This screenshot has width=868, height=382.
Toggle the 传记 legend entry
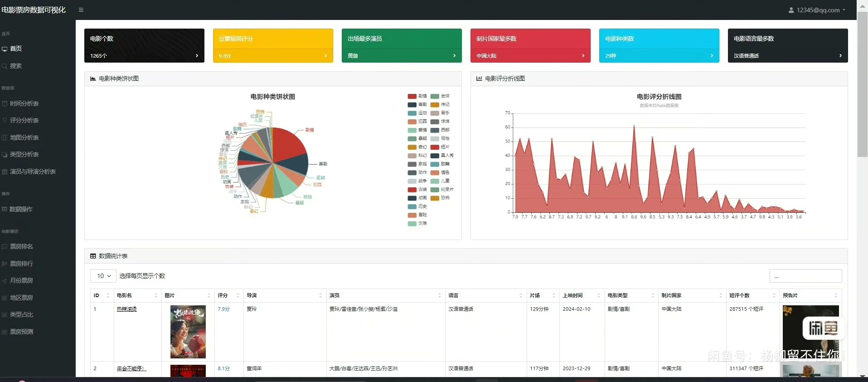[440, 104]
